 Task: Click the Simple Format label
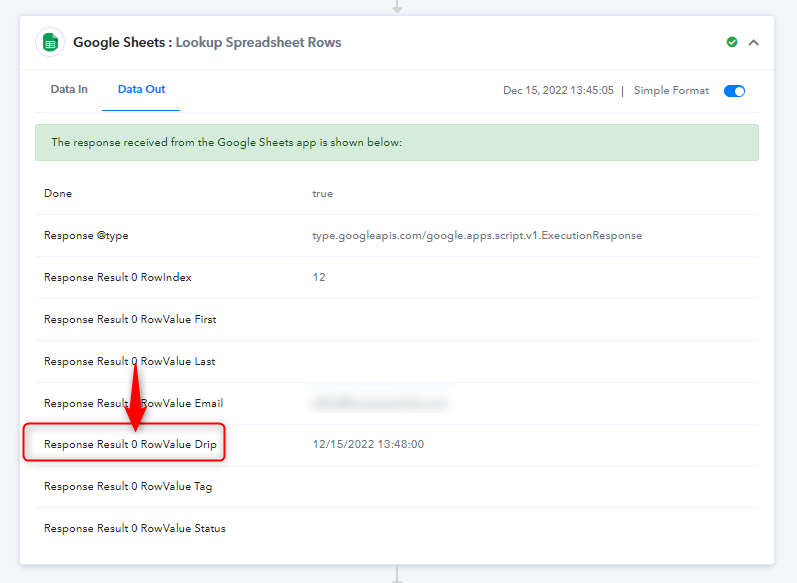pyautogui.click(x=671, y=90)
